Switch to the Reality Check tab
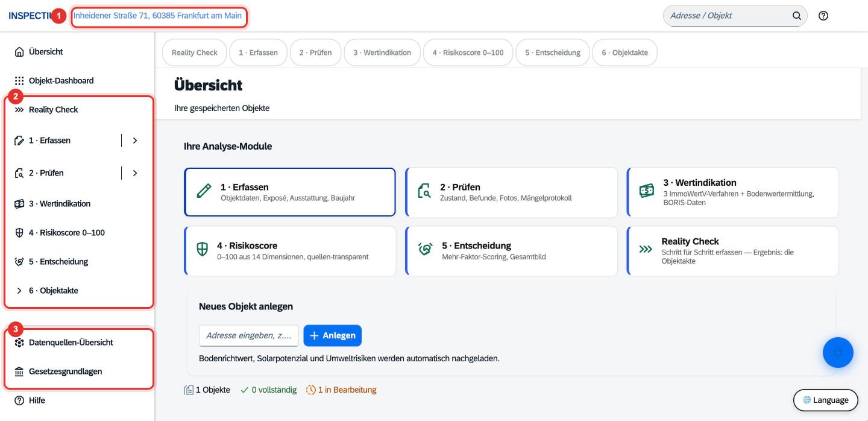 [195, 52]
